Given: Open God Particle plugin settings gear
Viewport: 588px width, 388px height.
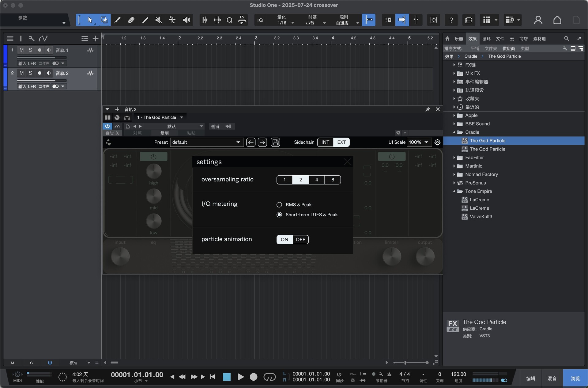Looking at the screenshot, I should pos(437,142).
